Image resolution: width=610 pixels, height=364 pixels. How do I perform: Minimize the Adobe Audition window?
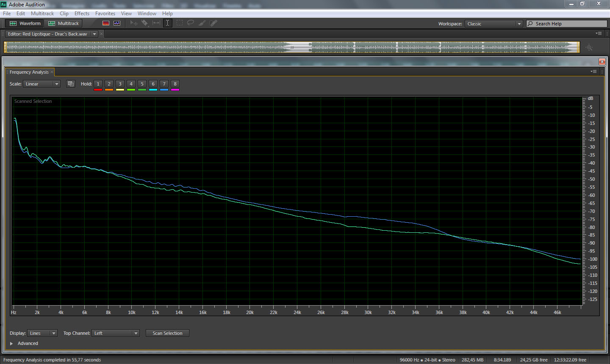coord(571,3)
